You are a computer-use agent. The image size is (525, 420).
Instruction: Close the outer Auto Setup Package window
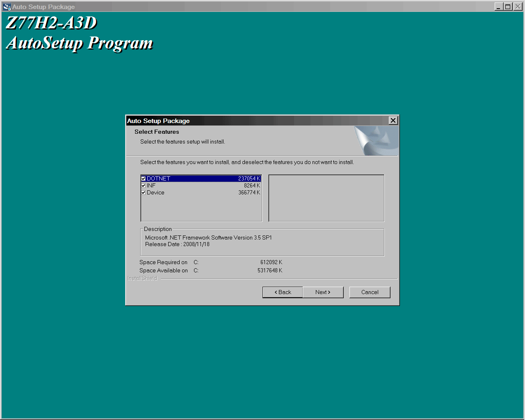pos(518,7)
